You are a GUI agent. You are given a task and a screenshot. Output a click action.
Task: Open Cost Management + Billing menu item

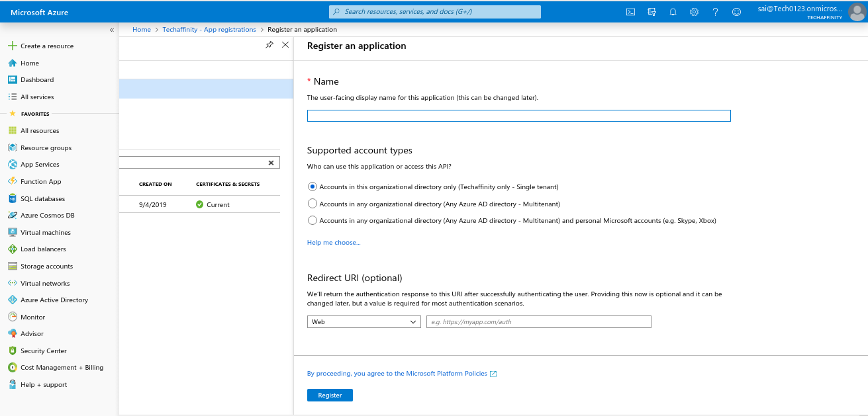point(62,367)
